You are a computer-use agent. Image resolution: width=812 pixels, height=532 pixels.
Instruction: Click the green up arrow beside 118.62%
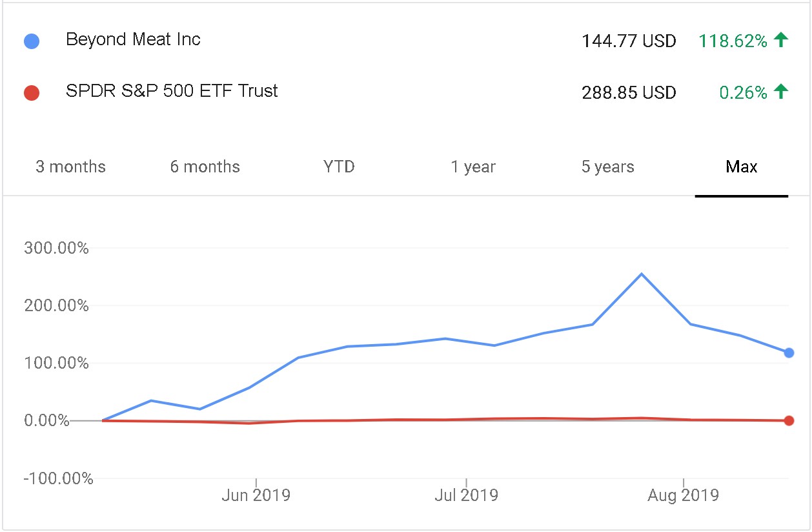(781, 41)
